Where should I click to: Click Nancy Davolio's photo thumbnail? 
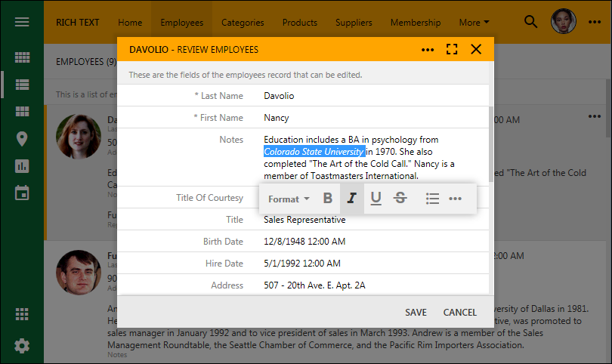[79, 137]
